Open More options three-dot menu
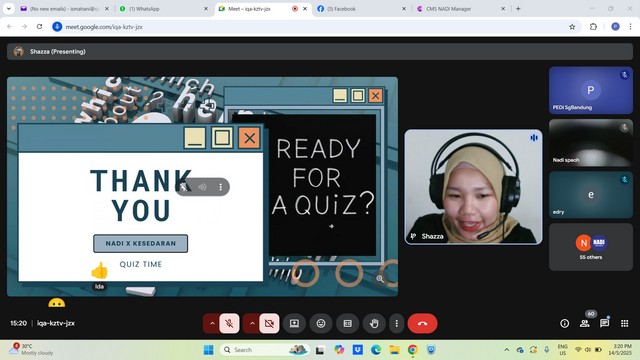The image size is (640, 360). [397, 323]
